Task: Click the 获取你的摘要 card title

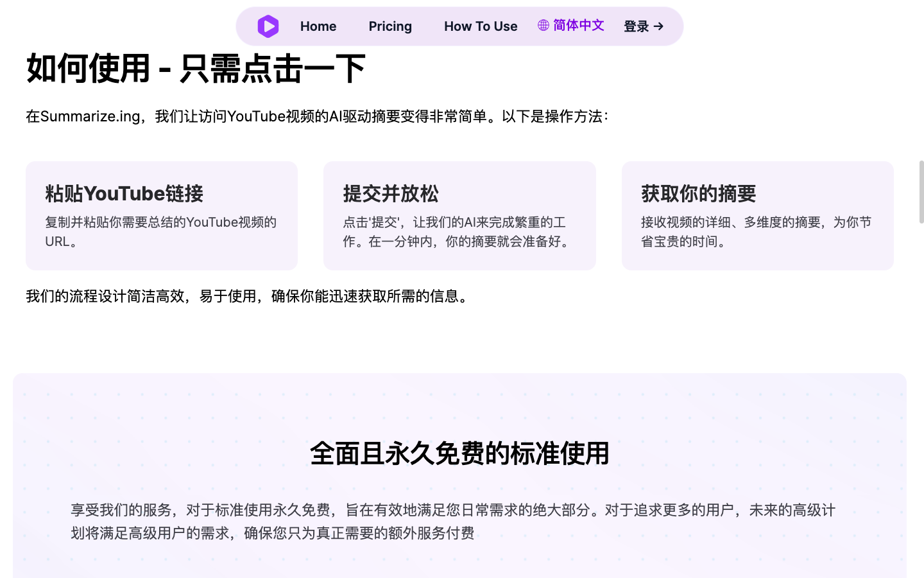Action: pyautogui.click(x=698, y=193)
